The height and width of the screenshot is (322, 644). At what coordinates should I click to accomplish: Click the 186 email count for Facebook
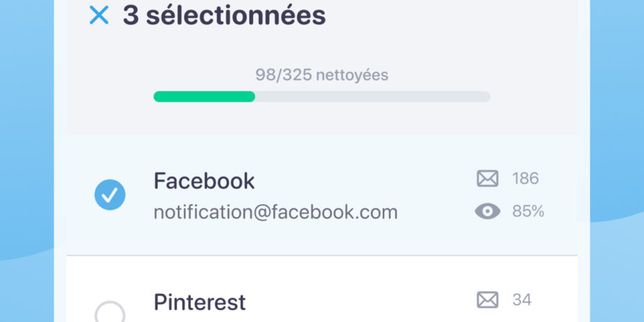(x=526, y=178)
